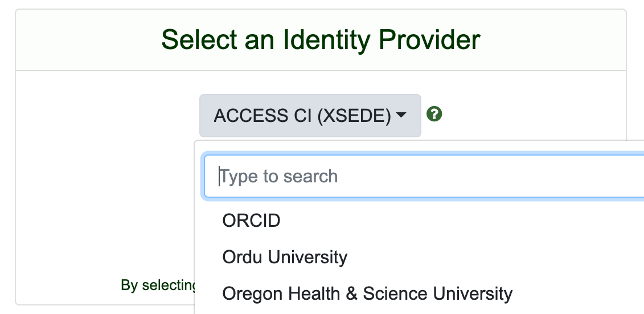Screen dimensions: 644x314
Task: Click the Ordu University list item
Action: [285, 257]
